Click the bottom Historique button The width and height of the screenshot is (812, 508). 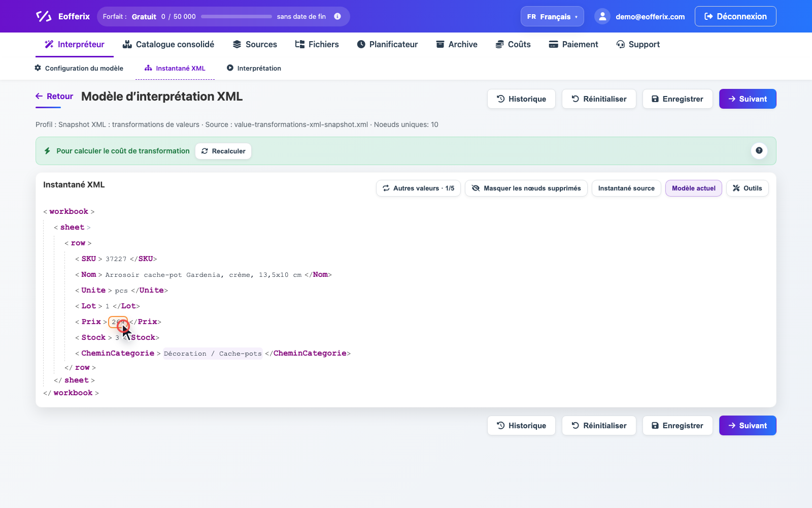click(521, 426)
